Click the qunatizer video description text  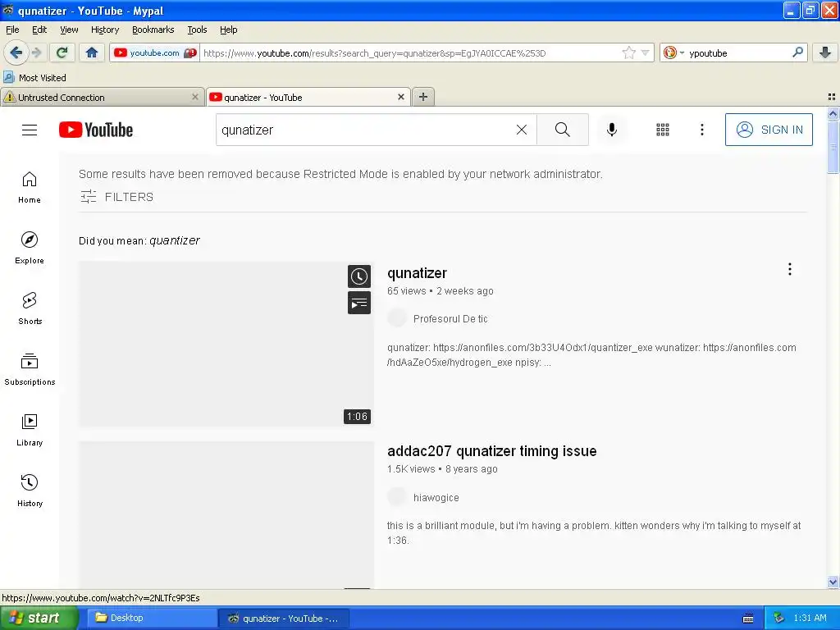591,354
